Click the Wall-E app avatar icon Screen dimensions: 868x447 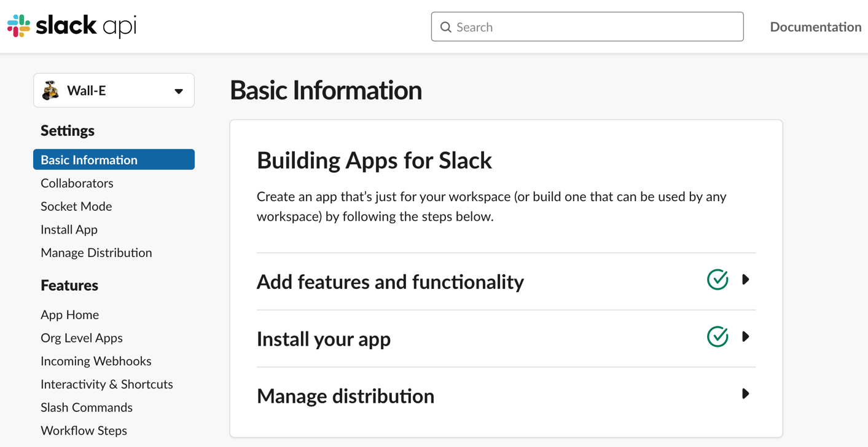(50, 90)
